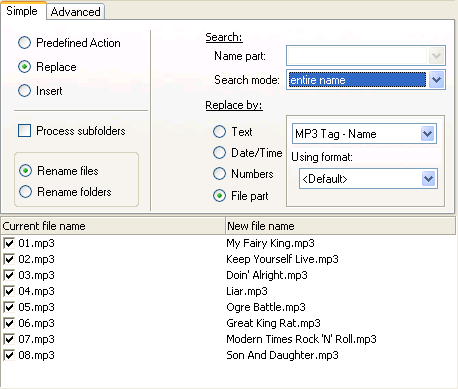Click the 'entire name' search mode field
Image resolution: width=458 pixels, height=389 pixels.
(357, 80)
